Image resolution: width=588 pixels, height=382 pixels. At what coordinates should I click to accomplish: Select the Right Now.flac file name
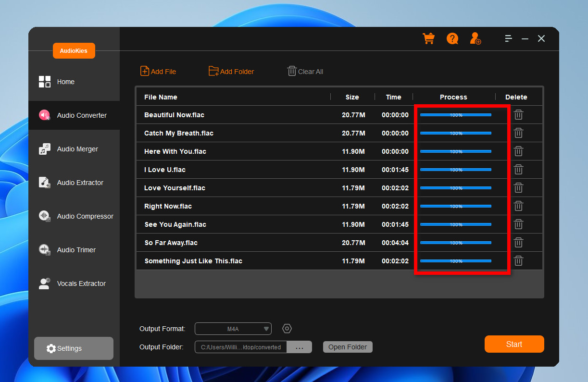pyautogui.click(x=168, y=206)
